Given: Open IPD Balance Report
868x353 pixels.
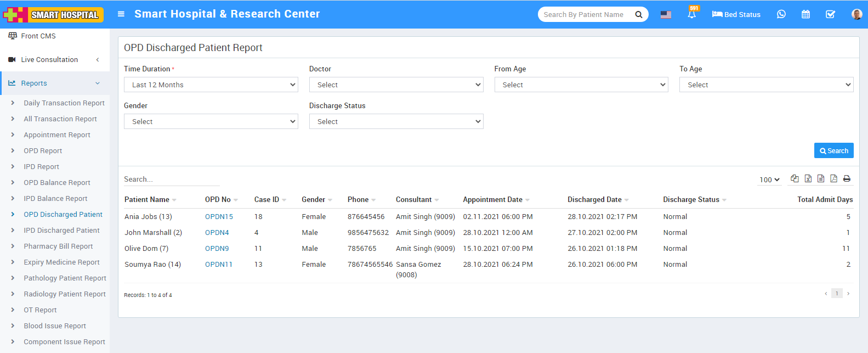Looking at the screenshot, I should coord(55,199).
